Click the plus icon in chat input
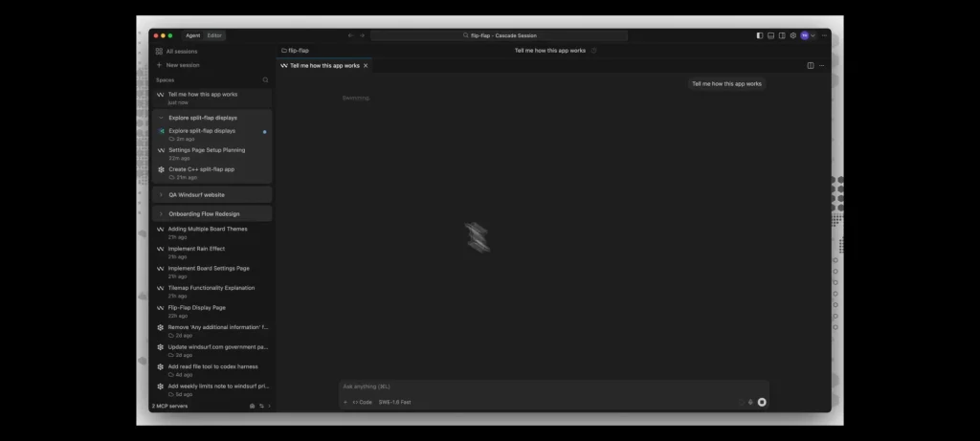The image size is (980, 441). (345, 402)
